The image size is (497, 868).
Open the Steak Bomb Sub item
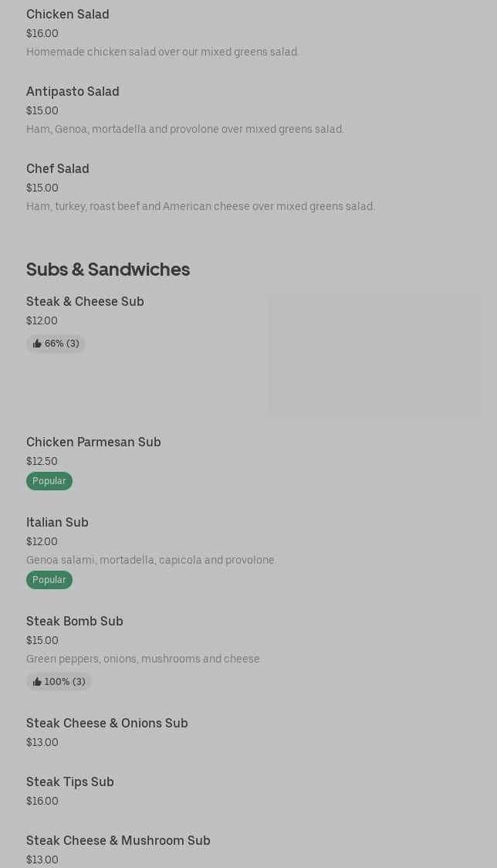(x=75, y=621)
